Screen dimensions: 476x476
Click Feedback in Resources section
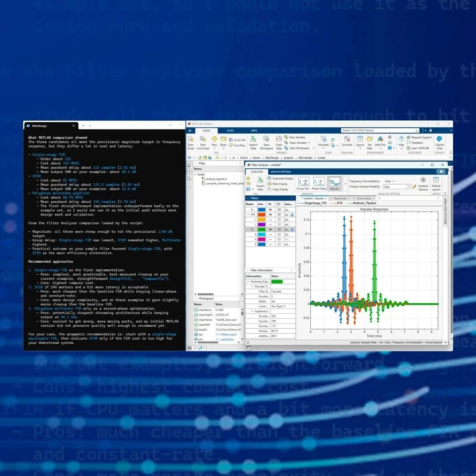(415, 143)
